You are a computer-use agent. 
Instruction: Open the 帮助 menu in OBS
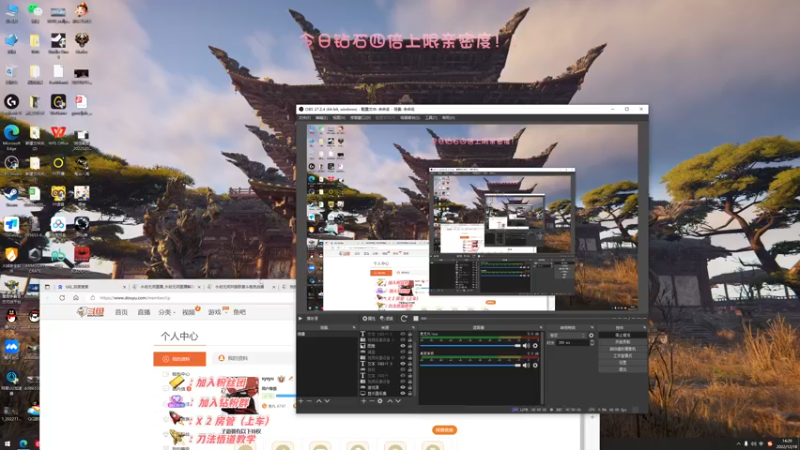448,117
